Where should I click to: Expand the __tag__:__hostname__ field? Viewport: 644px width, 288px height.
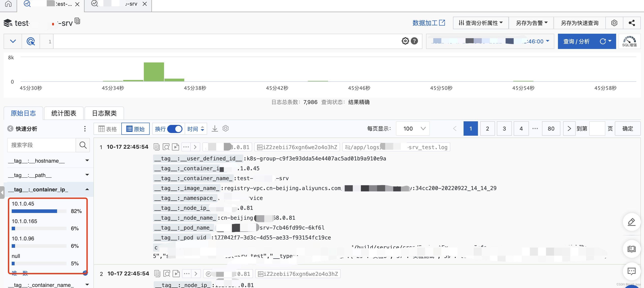49,161
